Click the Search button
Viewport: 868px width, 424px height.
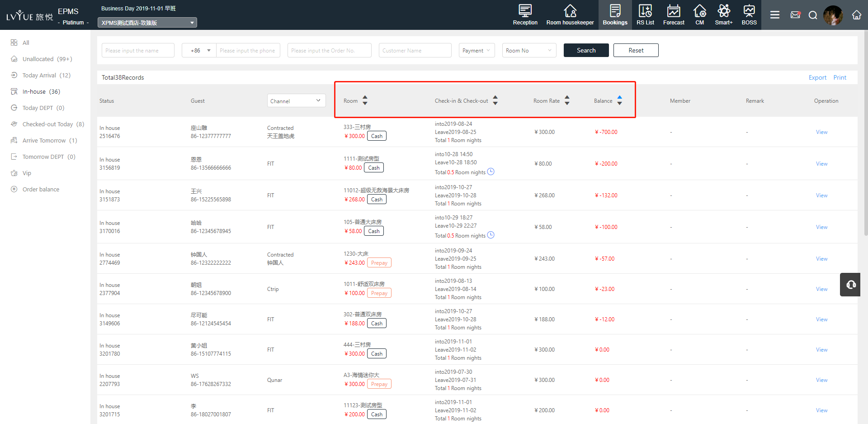tap(586, 50)
